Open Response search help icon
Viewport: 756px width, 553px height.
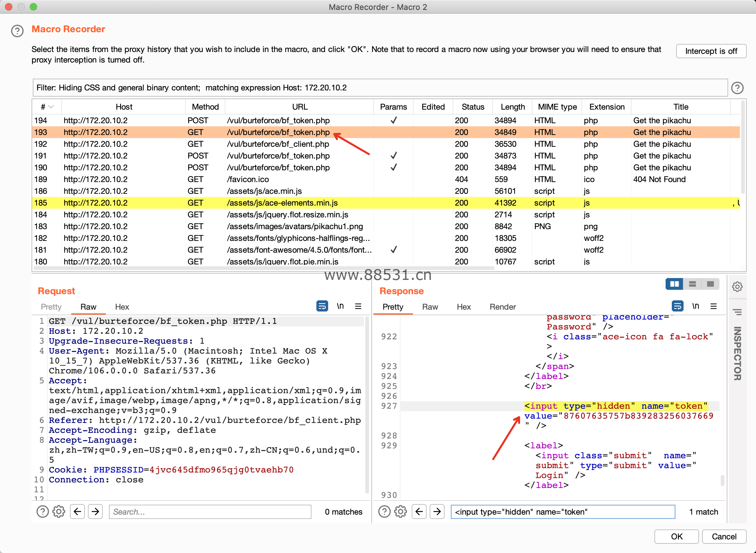[385, 512]
